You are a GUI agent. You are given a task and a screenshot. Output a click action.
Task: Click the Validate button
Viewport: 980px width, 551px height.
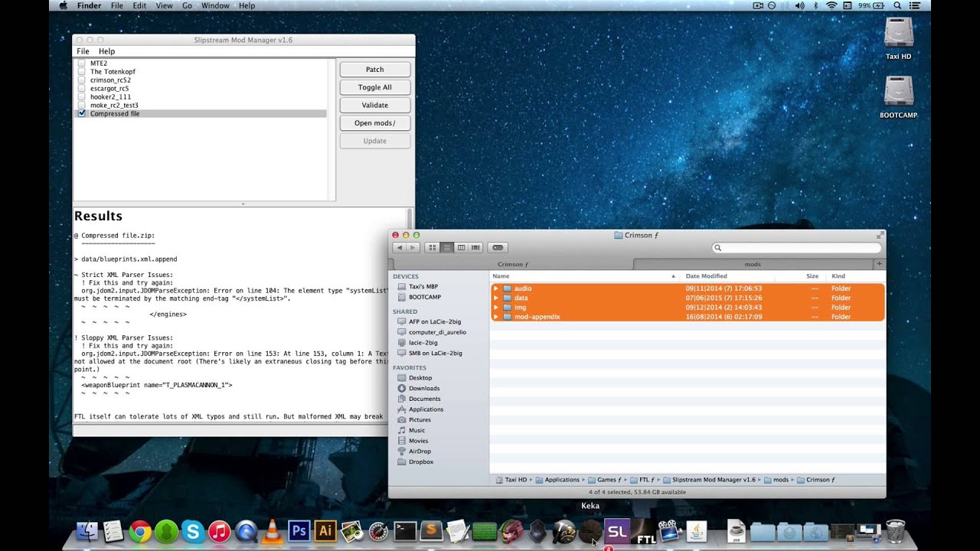(x=375, y=105)
